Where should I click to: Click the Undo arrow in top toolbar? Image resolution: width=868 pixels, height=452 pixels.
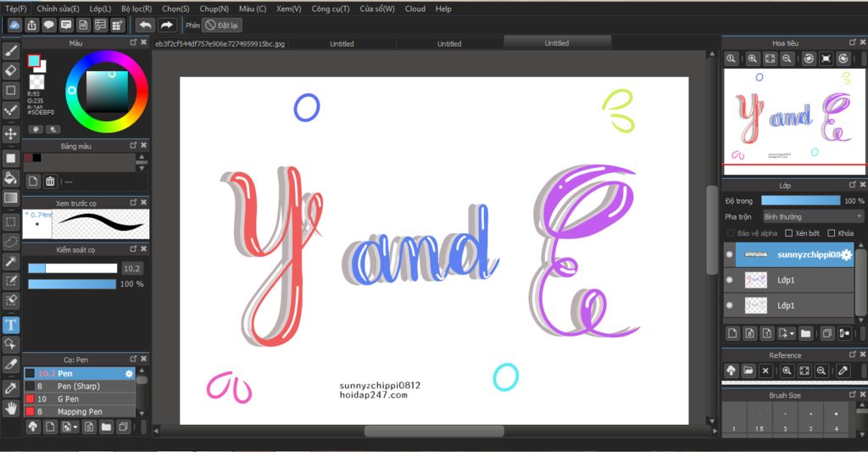(x=145, y=25)
